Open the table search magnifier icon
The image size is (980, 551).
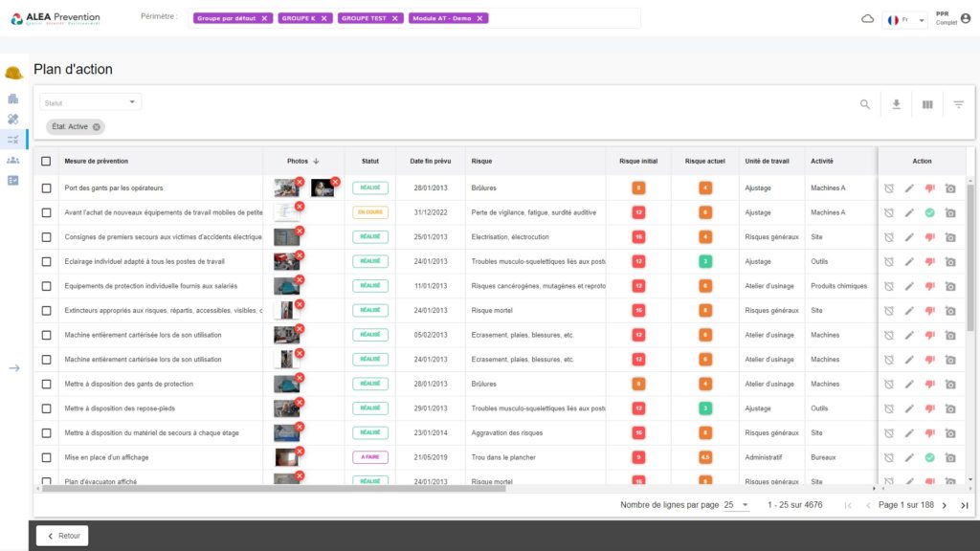864,104
